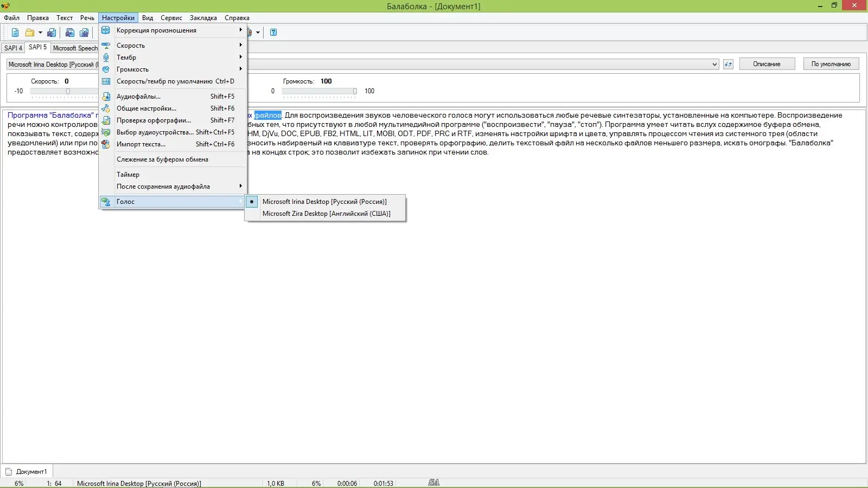The image size is (868, 488).
Task: Click the Аудиофайлы menu icon
Action: [x=106, y=97]
